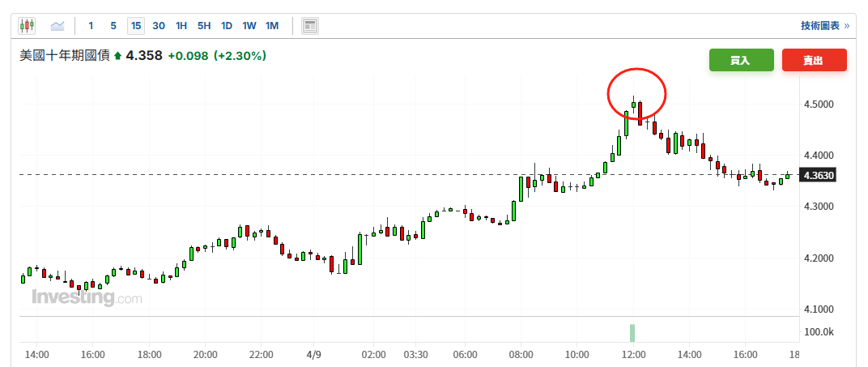Click the green volume bar at 12:00
Viewport: 868px width, 367px height.
632,332
